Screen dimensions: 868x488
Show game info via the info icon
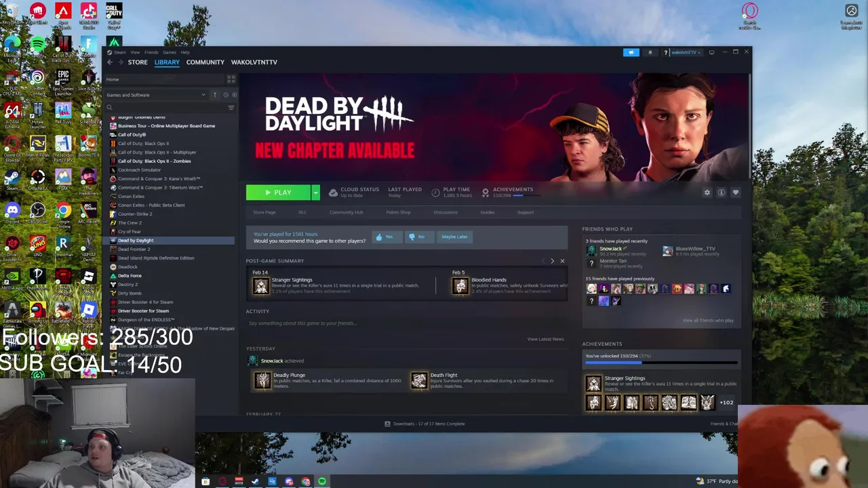pyautogui.click(x=721, y=192)
